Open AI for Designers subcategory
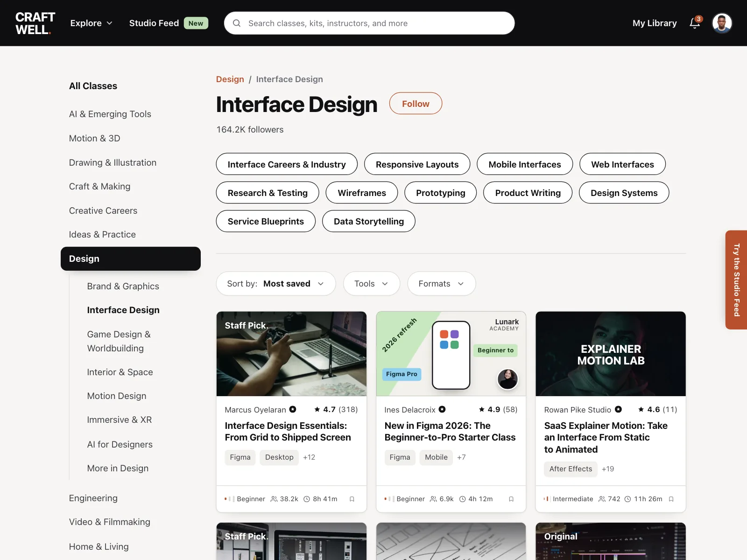The height and width of the screenshot is (560, 747). 120,444
